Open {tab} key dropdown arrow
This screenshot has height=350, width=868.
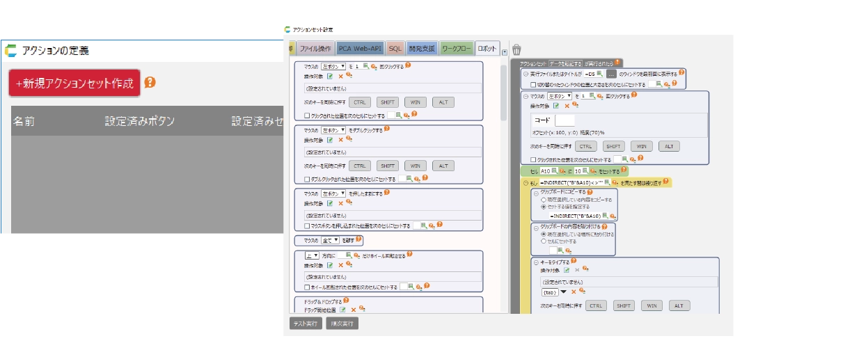[x=562, y=292]
